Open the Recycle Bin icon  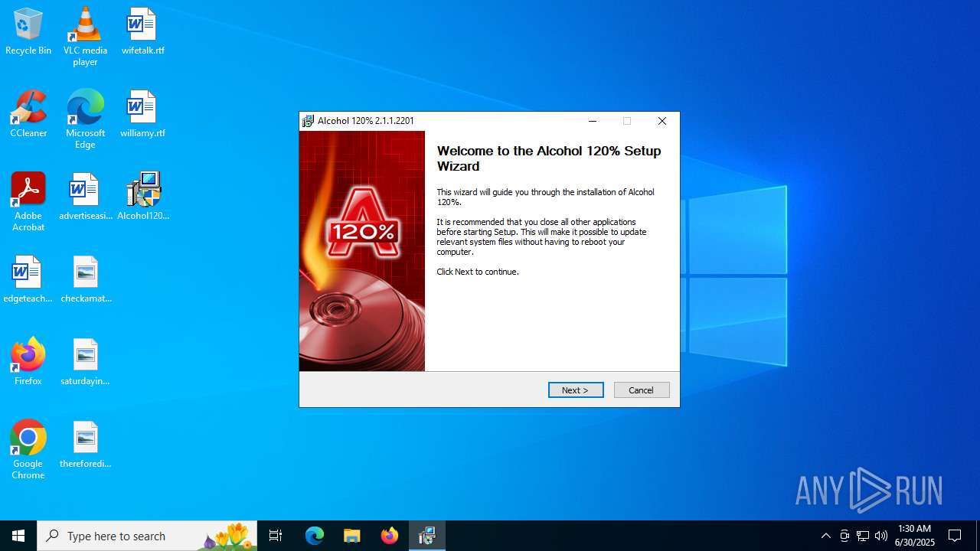(28, 32)
